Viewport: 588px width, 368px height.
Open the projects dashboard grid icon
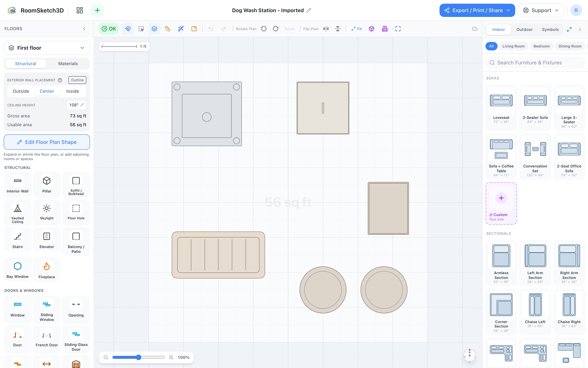coord(80,10)
